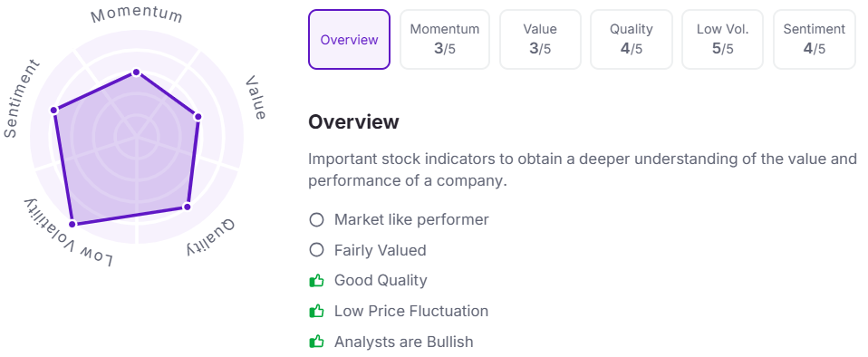Viewport: 868px width, 357px height.
Task: Click the Momentum axis label on chart
Action: (137, 14)
